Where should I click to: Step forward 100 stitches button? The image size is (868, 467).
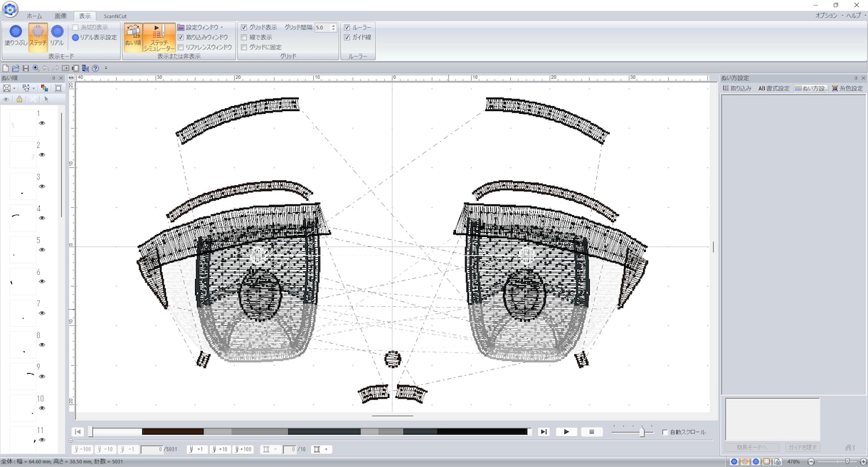point(244,449)
